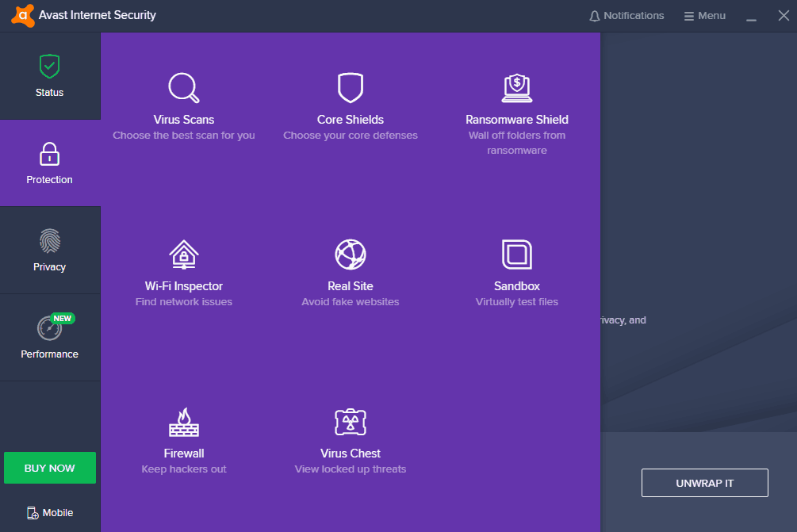Click the Avast logo in the titlebar
797x532 pixels.
click(21, 15)
